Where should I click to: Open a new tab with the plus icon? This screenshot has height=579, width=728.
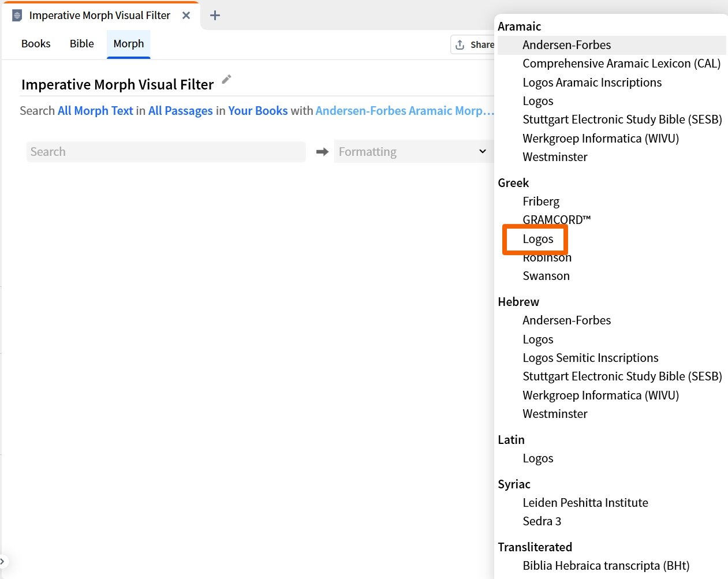tap(215, 16)
